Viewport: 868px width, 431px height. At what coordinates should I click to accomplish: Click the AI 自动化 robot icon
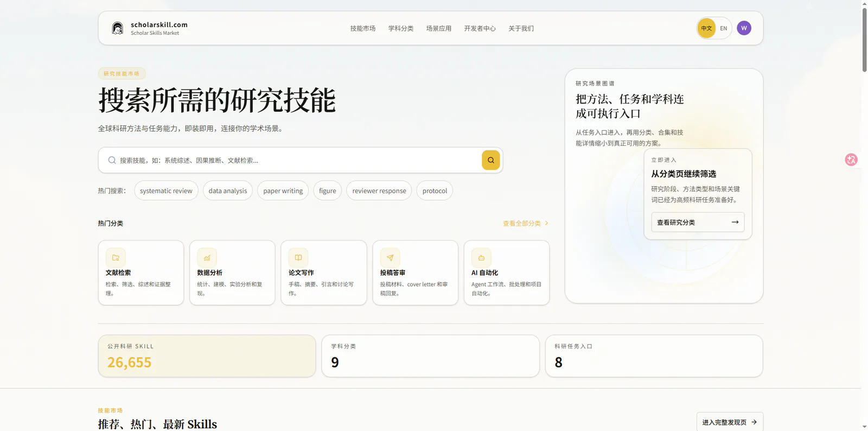pyautogui.click(x=481, y=258)
